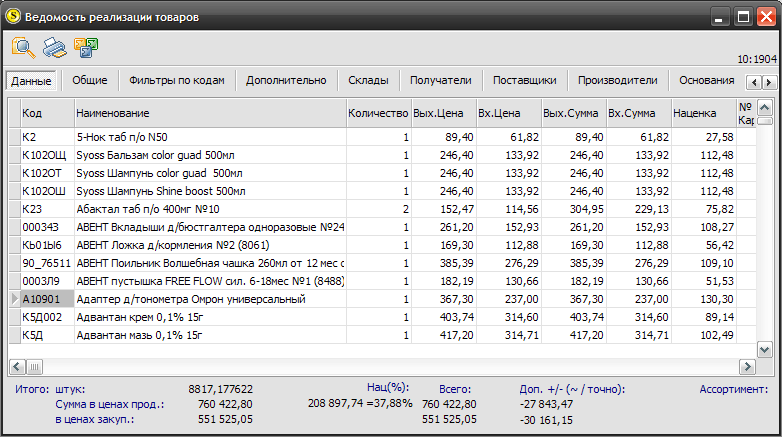Select row Адвантан крем 0,1% 15г
Screen dimensions: 782x437
[383, 317]
